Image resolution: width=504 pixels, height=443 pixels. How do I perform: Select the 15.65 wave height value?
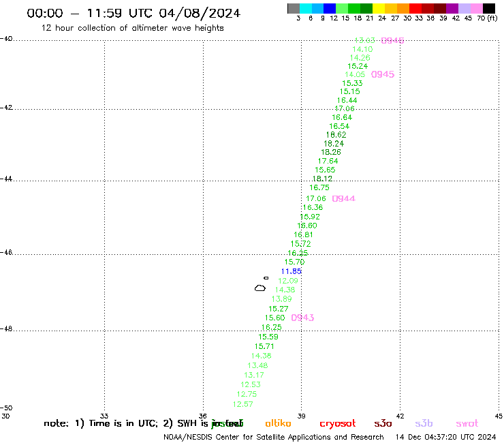pos(325,170)
